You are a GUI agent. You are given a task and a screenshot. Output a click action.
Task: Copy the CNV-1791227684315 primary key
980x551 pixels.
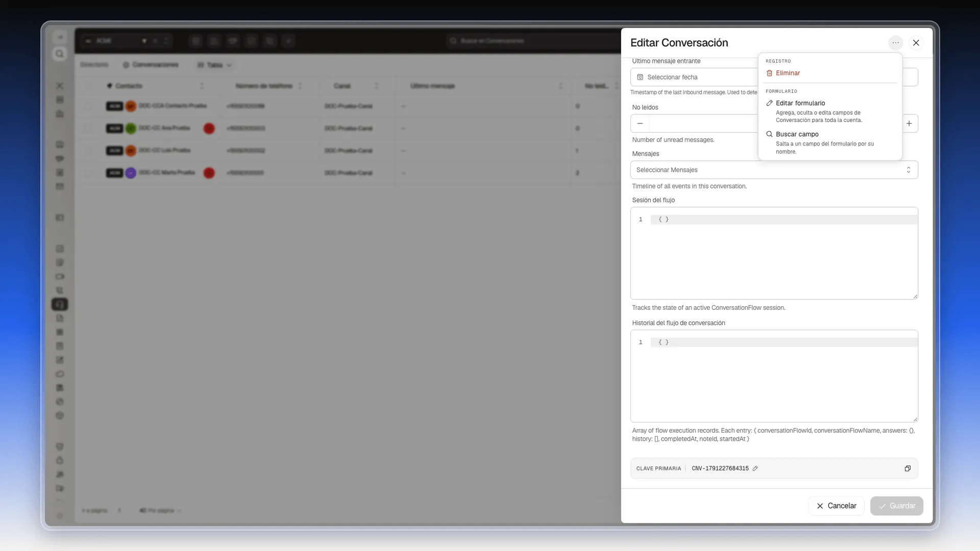click(x=908, y=468)
